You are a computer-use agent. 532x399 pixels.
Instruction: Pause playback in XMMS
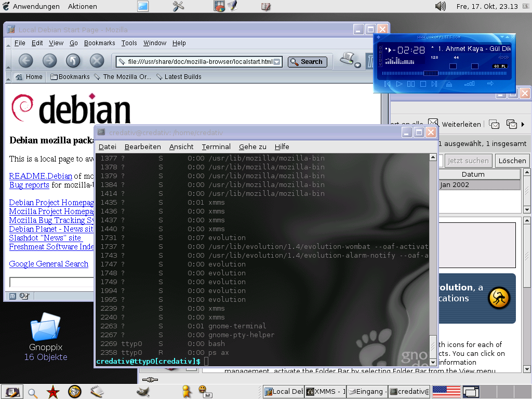(x=411, y=84)
